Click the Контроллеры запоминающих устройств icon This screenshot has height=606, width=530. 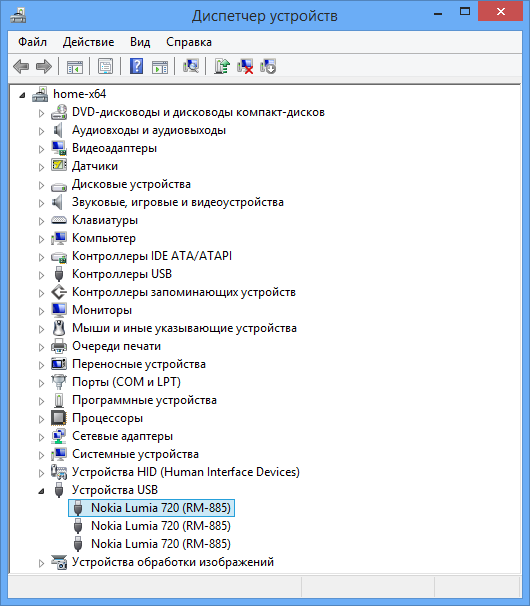coord(59,292)
